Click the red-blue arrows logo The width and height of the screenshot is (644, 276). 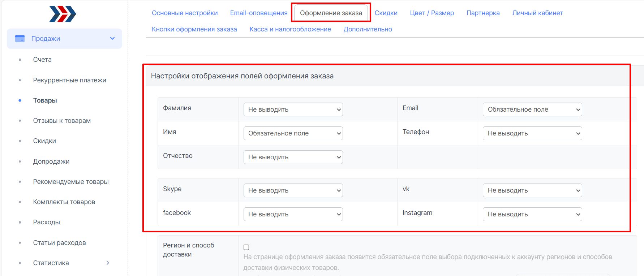pyautogui.click(x=63, y=14)
